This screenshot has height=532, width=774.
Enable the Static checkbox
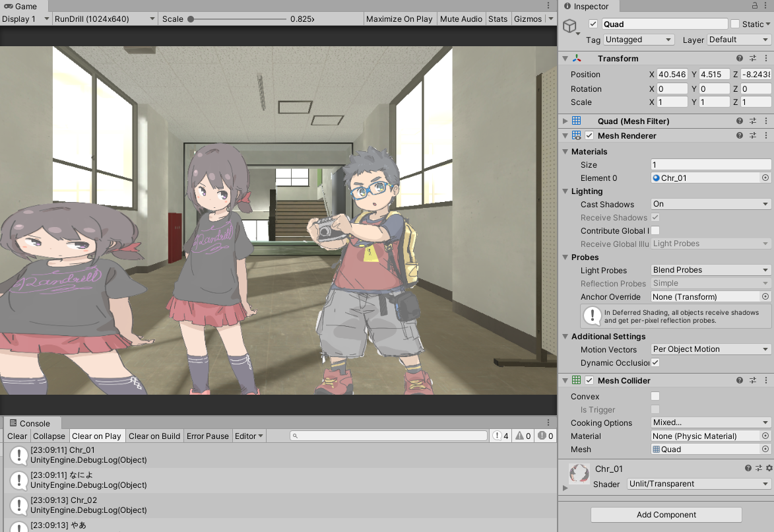[735, 24]
